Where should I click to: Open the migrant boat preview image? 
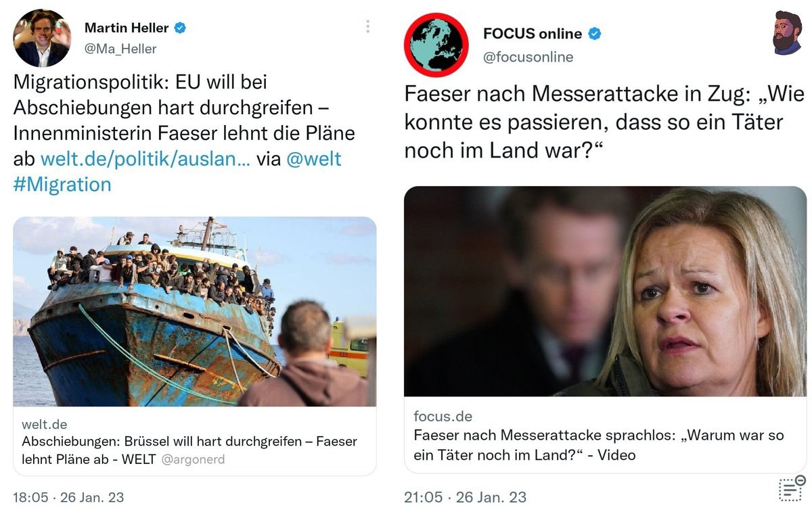[195, 311]
